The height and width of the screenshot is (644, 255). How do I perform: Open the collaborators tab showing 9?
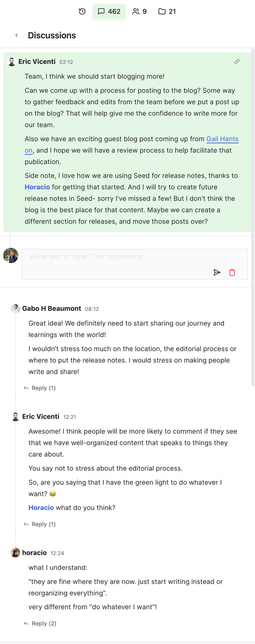pos(139,11)
